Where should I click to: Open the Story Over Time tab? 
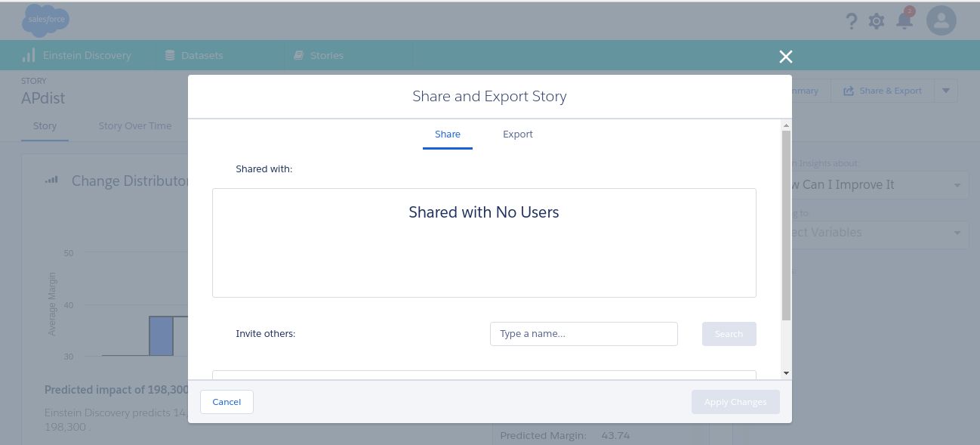[x=135, y=126]
